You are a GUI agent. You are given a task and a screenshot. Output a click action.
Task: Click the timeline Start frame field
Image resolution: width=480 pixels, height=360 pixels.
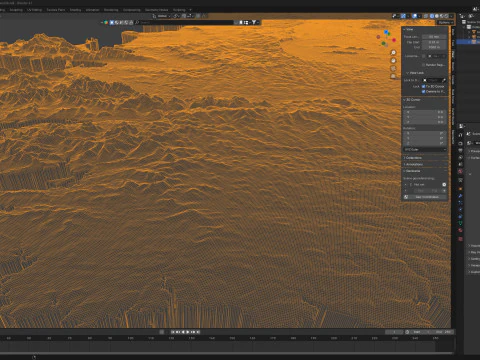click(x=419, y=332)
